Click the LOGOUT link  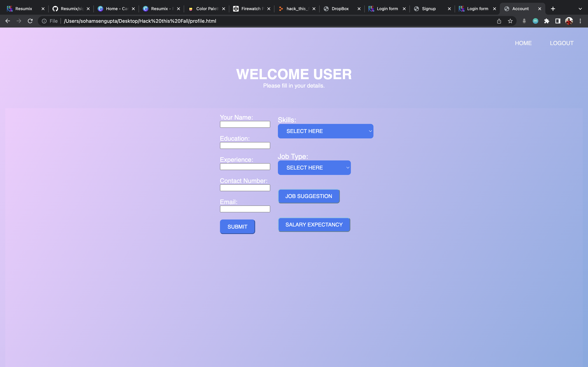(x=562, y=43)
